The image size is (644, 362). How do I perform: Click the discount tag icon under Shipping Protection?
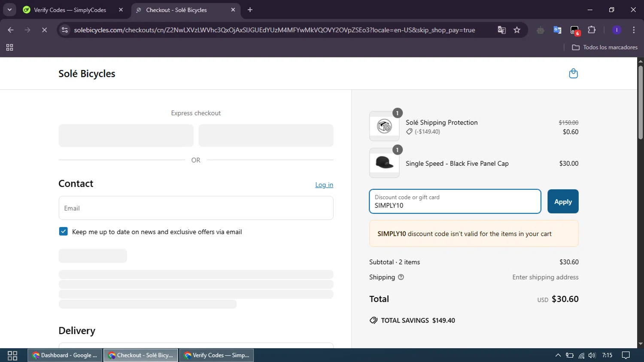click(x=409, y=132)
